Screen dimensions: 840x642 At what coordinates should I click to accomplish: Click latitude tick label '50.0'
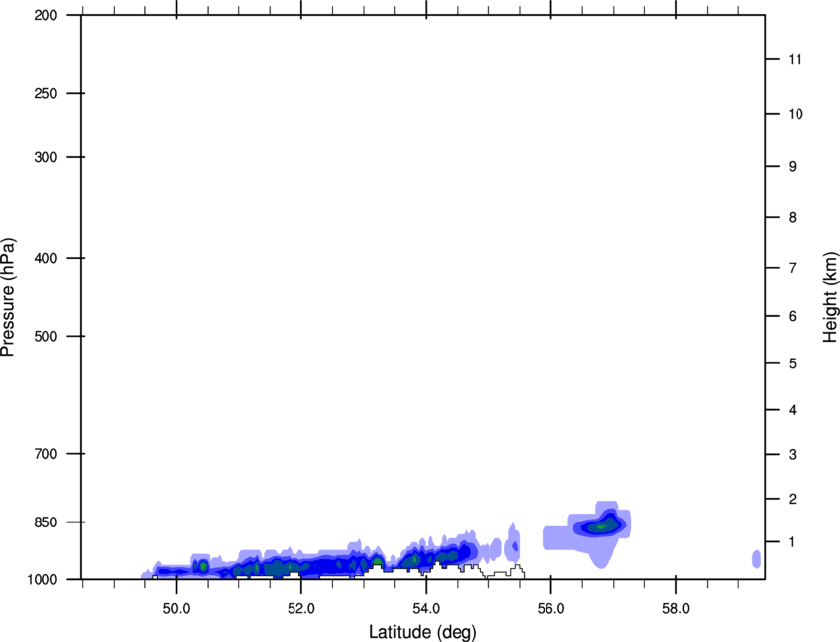[x=176, y=609]
